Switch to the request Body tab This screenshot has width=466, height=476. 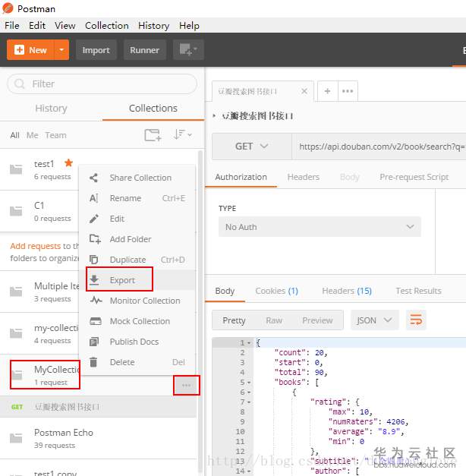tap(349, 177)
